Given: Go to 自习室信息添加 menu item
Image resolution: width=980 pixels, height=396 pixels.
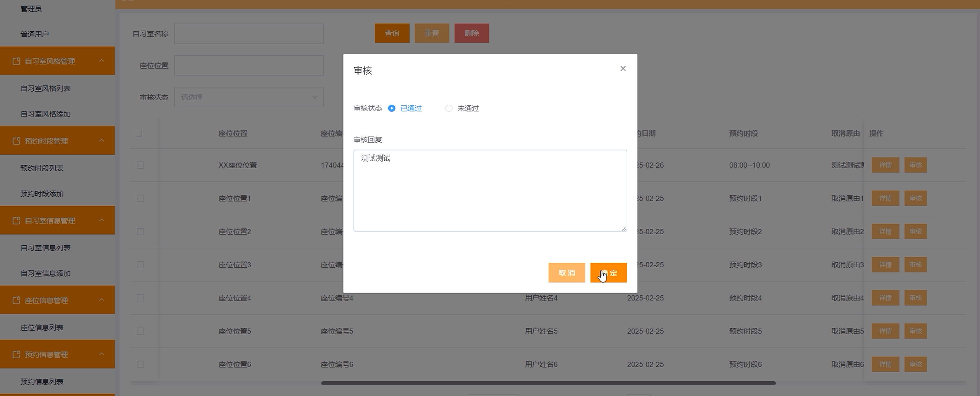Looking at the screenshot, I should 45,273.
